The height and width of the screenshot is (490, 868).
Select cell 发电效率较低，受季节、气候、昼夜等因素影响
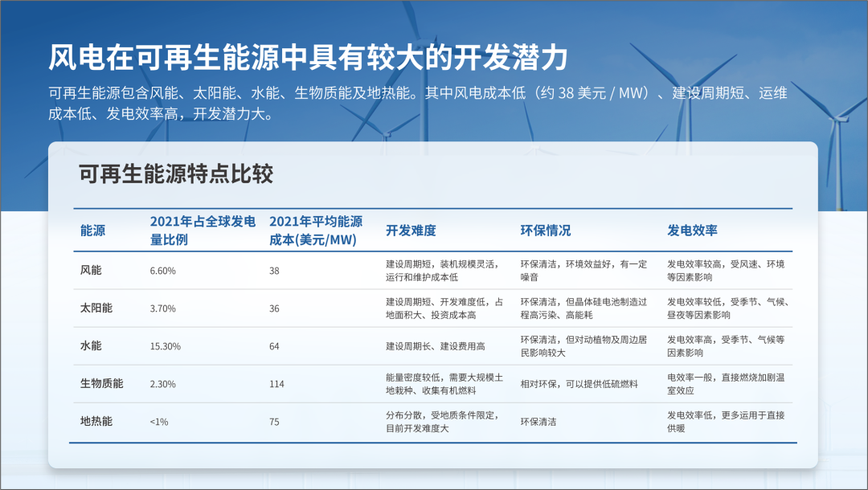(x=728, y=308)
